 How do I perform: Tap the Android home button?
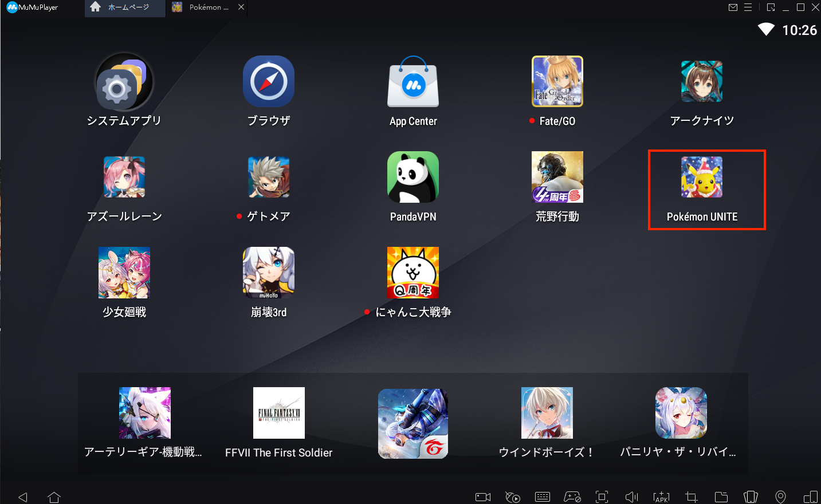tap(54, 497)
